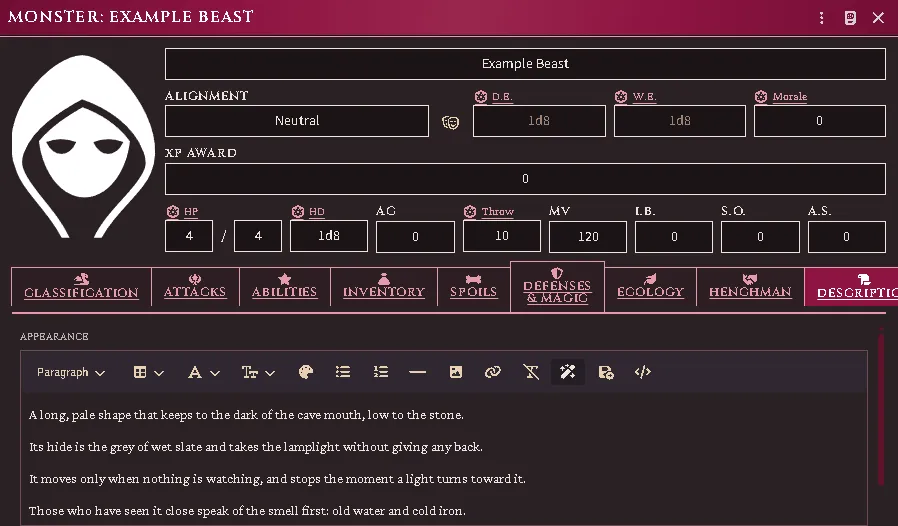Edit the XP Award field

tap(525, 179)
